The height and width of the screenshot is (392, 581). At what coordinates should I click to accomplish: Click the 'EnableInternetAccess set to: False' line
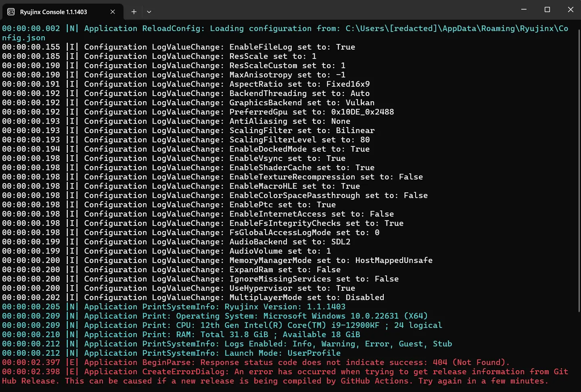pyautogui.click(x=198, y=214)
